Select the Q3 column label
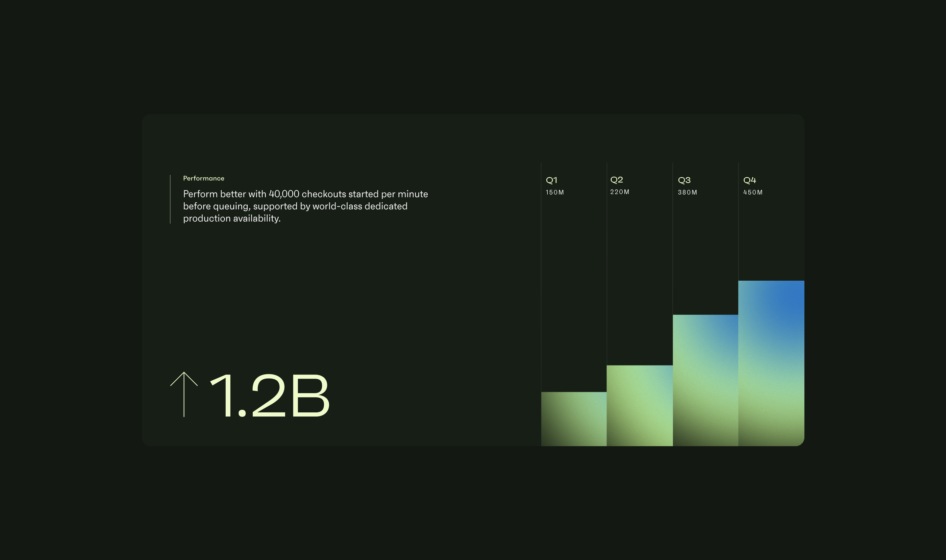Image resolution: width=946 pixels, height=560 pixels. [x=684, y=180]
